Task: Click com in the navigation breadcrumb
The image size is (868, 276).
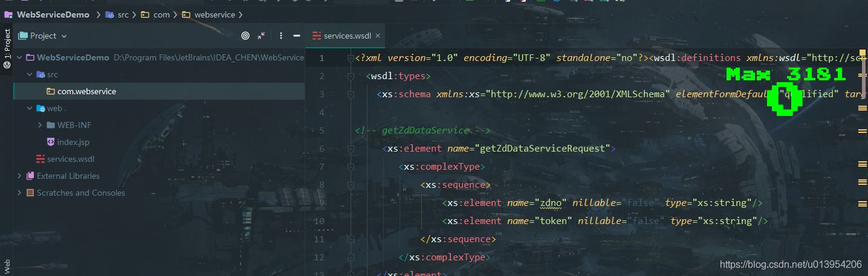Action: [x=161, y=14]
